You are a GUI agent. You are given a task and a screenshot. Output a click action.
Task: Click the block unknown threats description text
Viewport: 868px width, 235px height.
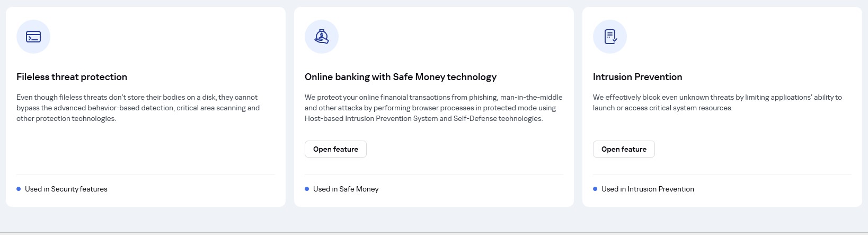[718, 102]
